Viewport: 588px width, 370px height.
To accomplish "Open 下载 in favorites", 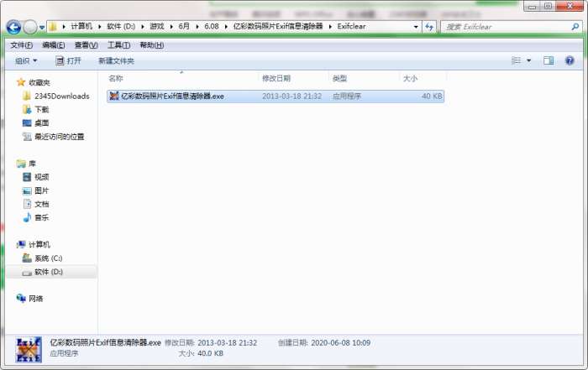I will coord(42,110).
